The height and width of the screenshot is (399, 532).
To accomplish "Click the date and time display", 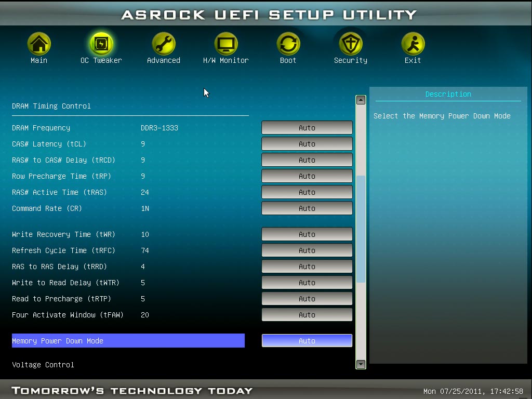I will 473,391.
